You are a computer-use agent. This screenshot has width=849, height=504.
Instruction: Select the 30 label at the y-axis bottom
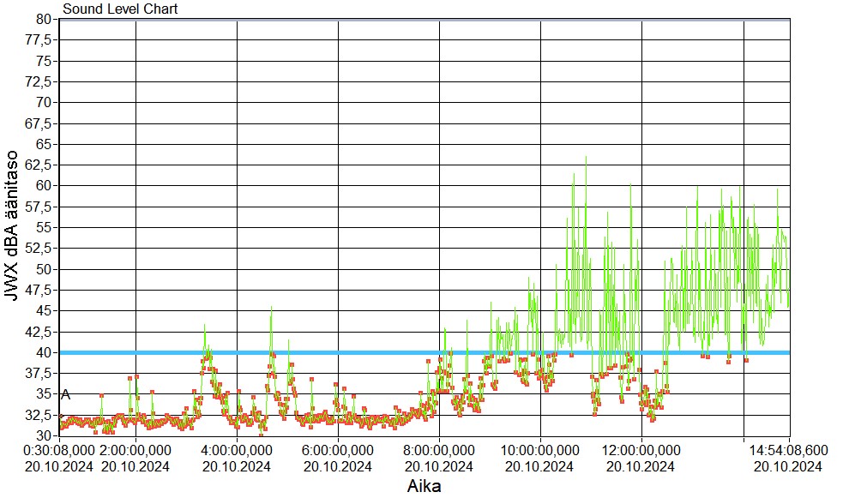pos(45,435)
